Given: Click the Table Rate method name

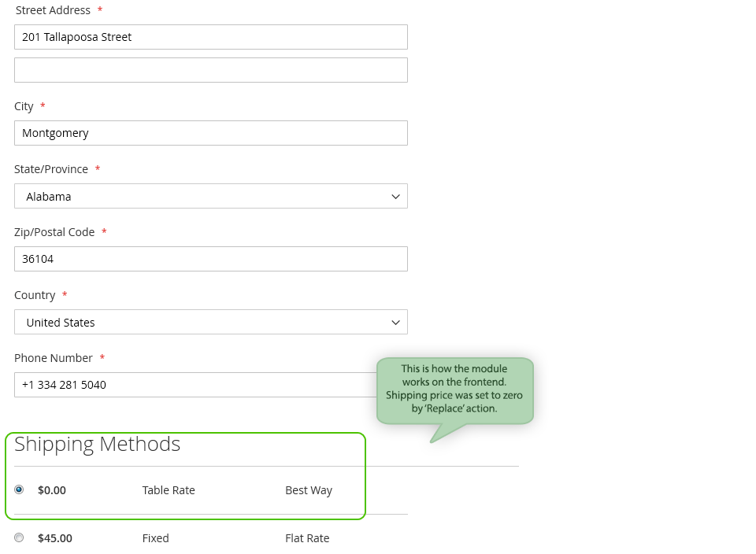Looking at the screenshot, I should 169,490.
